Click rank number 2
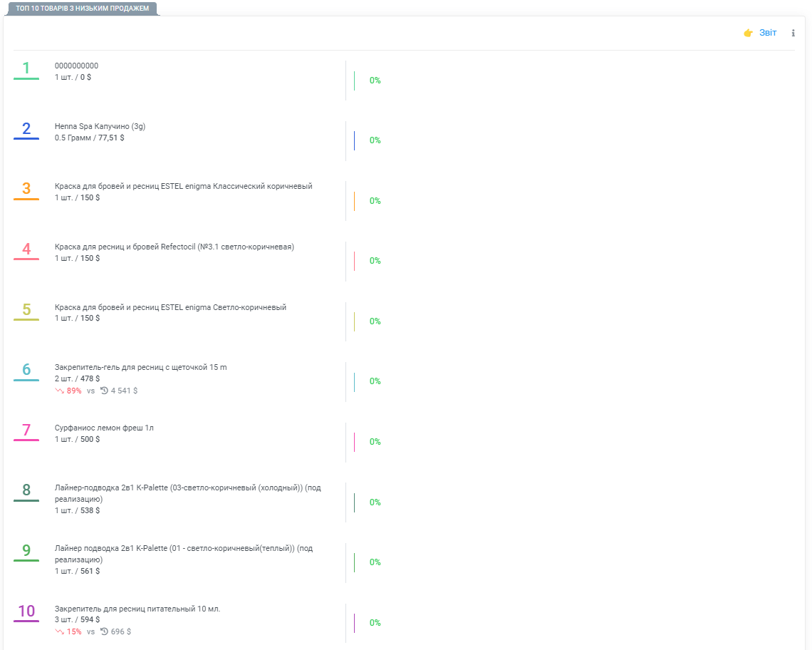812x650 pixels. point(26,128)
